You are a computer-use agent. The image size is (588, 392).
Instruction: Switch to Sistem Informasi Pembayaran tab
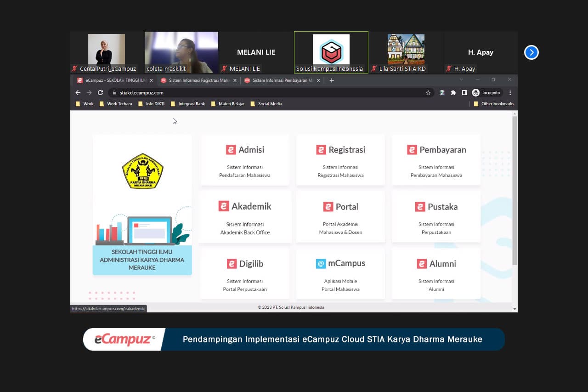(282, 80)
